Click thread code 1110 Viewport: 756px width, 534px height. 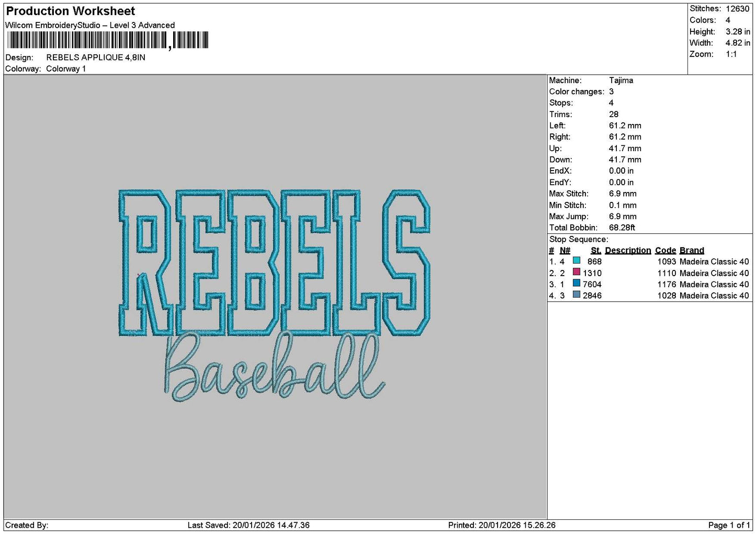(x=667, y=273)
